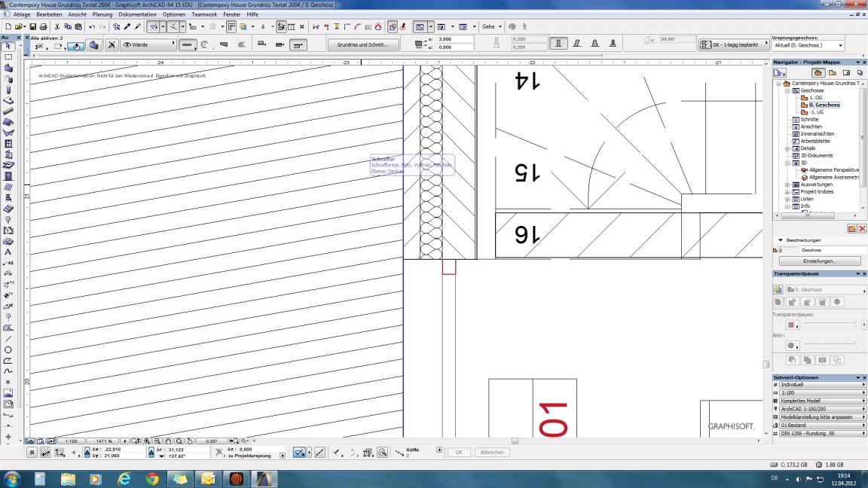Open the Dokumentation menu
The image size is (868, 488).
pyautogui.click(x=137, y=14)
